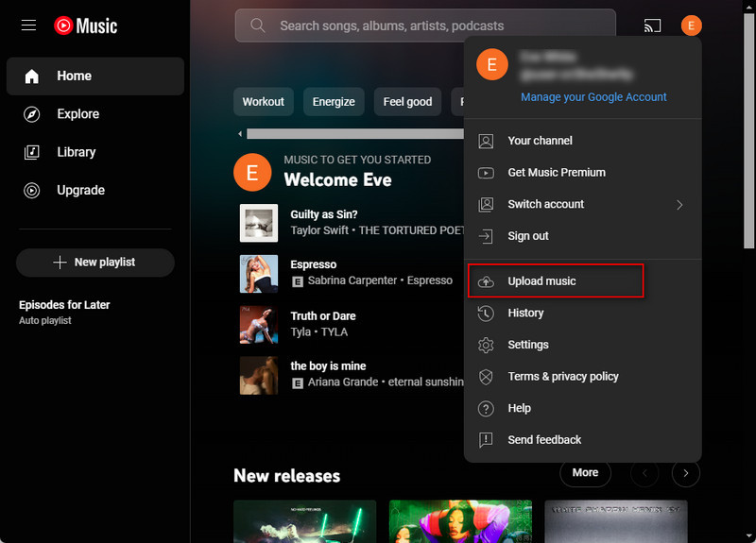Click the Help question mark icon
This screenshot has height=543, width=756.
click(x=486, y=409)
